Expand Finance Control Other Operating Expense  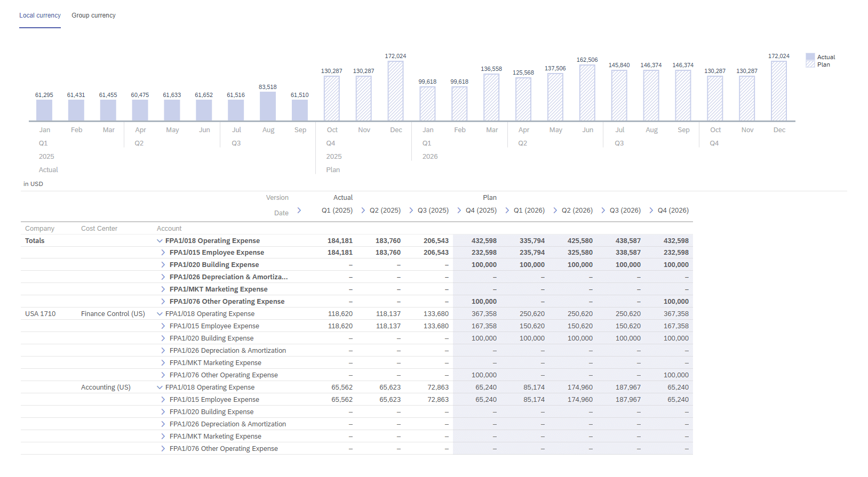click(163, 375)
